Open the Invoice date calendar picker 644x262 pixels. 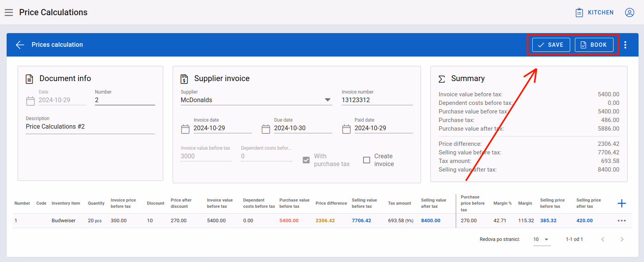186,129
